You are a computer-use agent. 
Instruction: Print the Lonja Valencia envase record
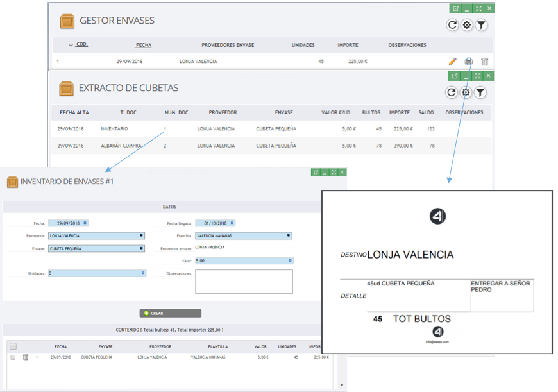pos(469,62)
